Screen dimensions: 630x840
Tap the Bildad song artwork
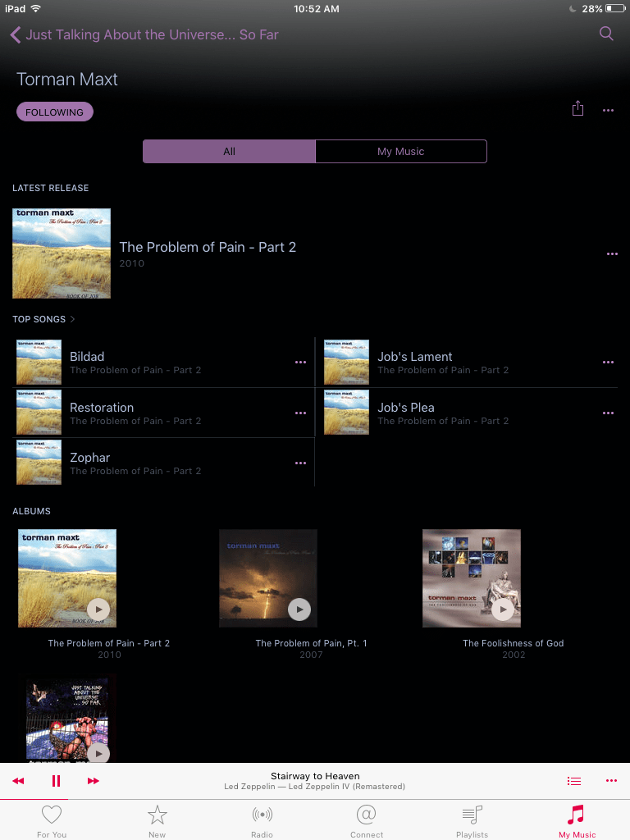pyautogui.click(x=39, y=362)
